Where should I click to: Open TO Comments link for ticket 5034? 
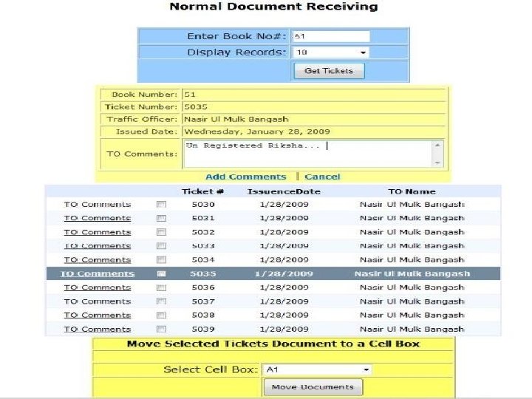pos(98,259)
